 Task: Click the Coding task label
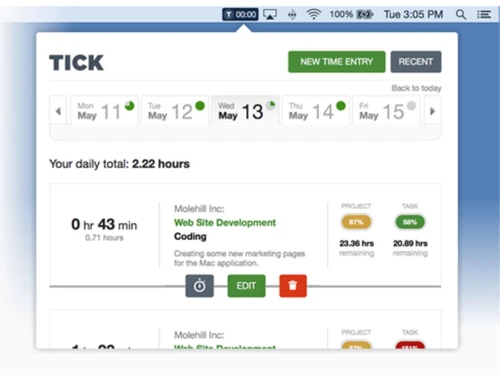(190, 236)
